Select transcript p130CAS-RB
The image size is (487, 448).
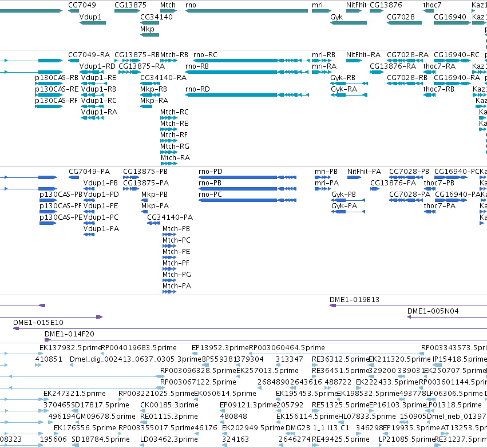tap(57, 78)
